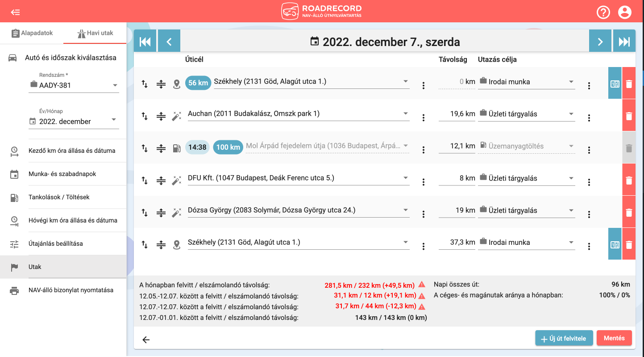This screenshot has height=357, width=644.
Task: Go to previous day arrow
Action: [169, 42]
